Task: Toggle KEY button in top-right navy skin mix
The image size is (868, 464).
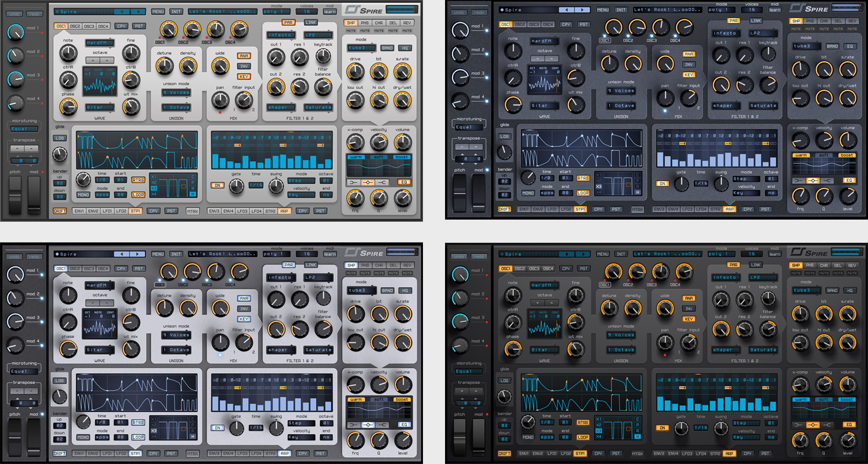Action: 689,75
